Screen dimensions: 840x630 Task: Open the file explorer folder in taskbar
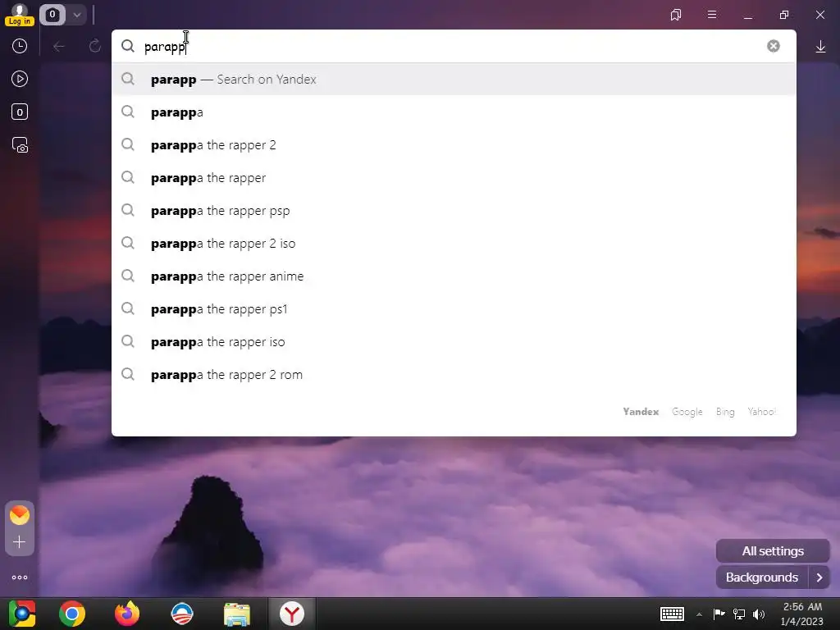coord(237,614)
